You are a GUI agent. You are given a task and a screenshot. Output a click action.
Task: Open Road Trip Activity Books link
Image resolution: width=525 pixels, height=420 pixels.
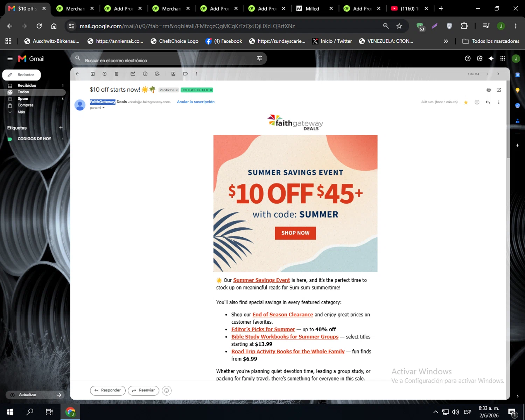[288, 351]
